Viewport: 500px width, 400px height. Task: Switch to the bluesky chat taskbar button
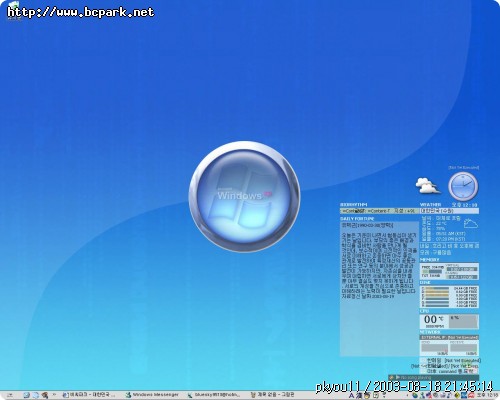point(213,395)
